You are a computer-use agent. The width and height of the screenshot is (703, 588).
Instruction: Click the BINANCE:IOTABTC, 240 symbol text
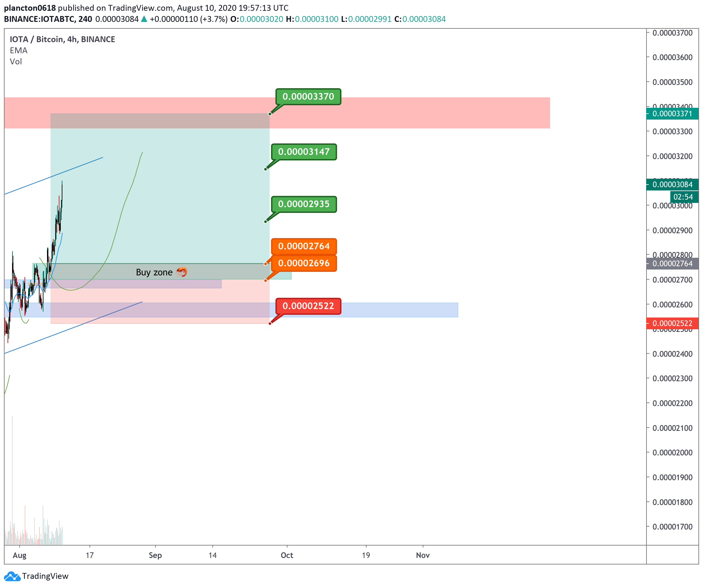[48, 19]
